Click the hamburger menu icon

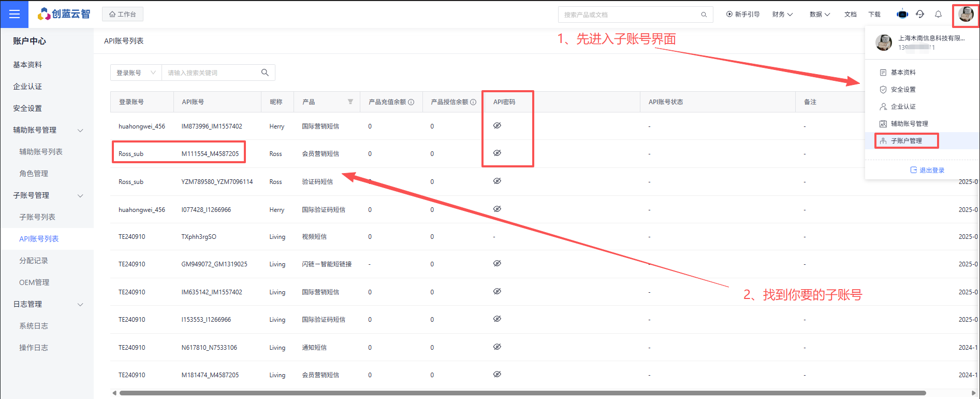pyautogui.click(x=14, y=15)
